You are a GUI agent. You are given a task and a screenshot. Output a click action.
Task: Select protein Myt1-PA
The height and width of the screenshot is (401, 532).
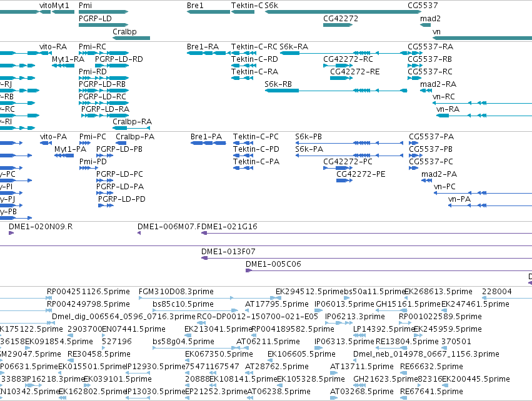[x=70, y=149]
